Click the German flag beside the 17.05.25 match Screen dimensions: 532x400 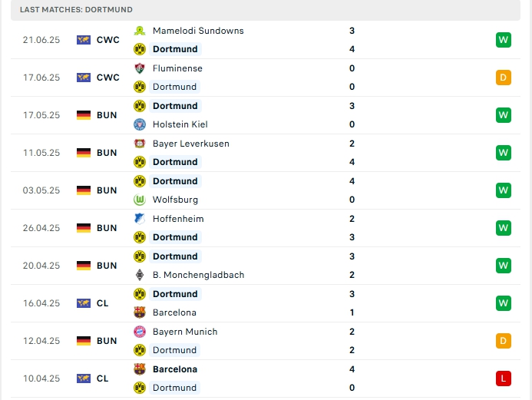click(84, 115)
